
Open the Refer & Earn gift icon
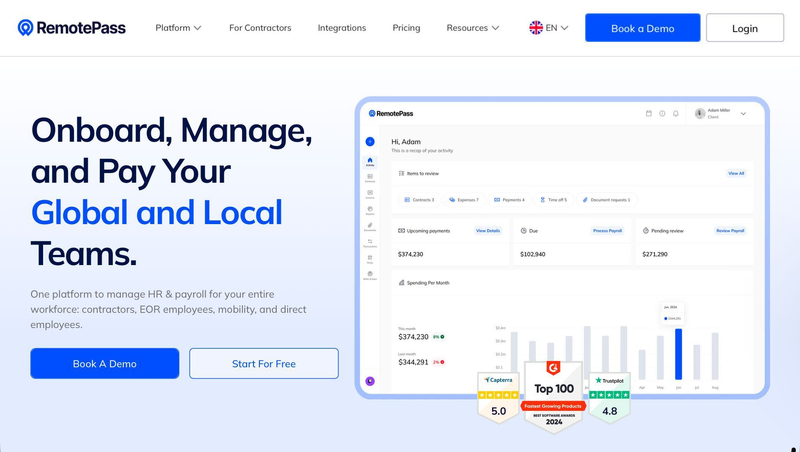[x=370, y=275]
